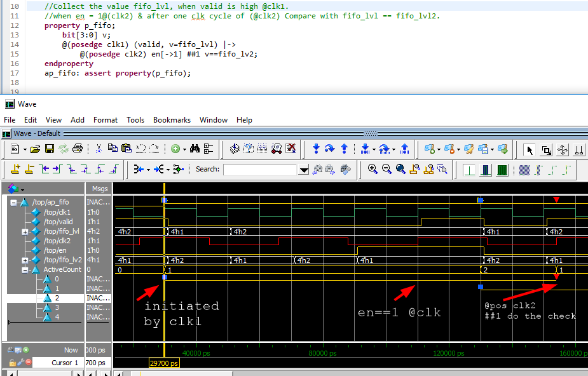Screen dimensions: 588x376
Task: Collapse the /top/ap_fifo tree node
Action: (x=14, y=203)
